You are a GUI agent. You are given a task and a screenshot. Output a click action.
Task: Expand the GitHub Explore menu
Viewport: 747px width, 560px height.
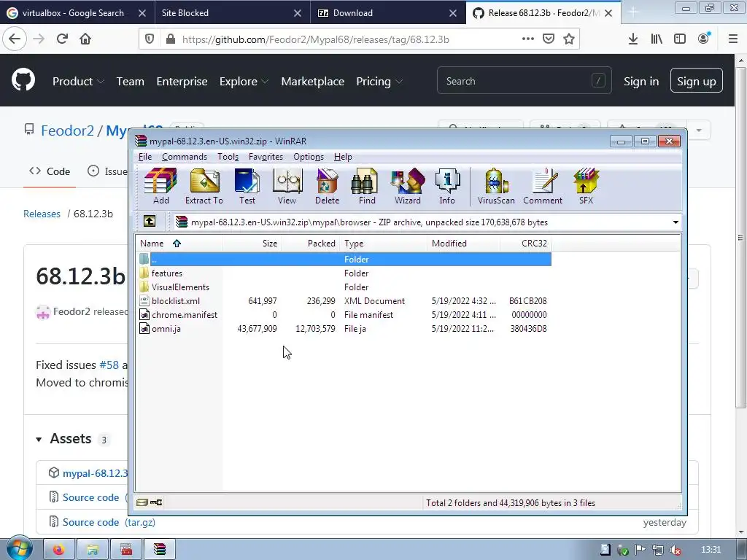pos(244,82)
